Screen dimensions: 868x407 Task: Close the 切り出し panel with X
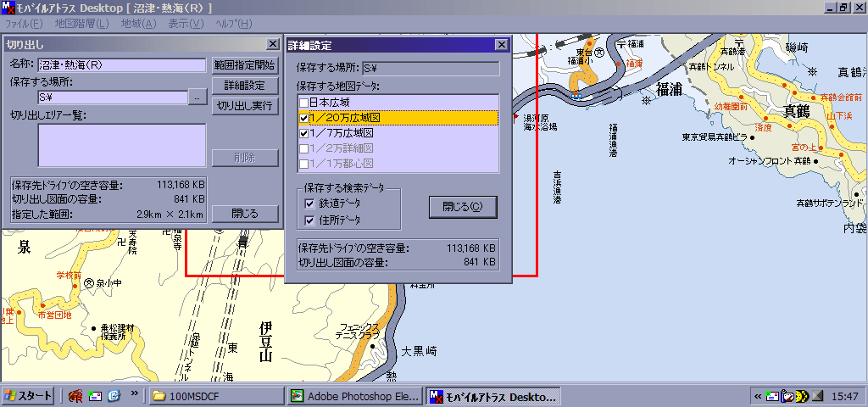tap(273, 44)
